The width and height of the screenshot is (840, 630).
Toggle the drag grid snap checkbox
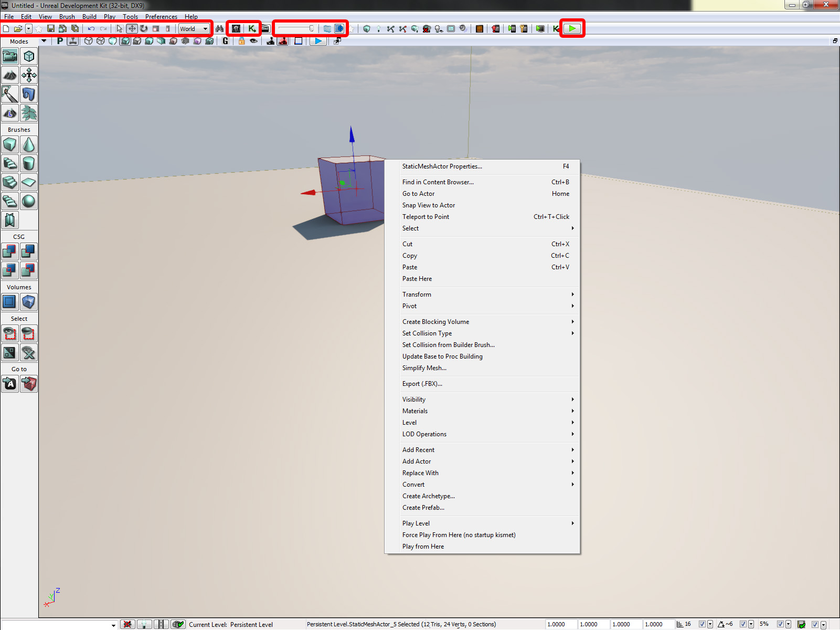702,624
